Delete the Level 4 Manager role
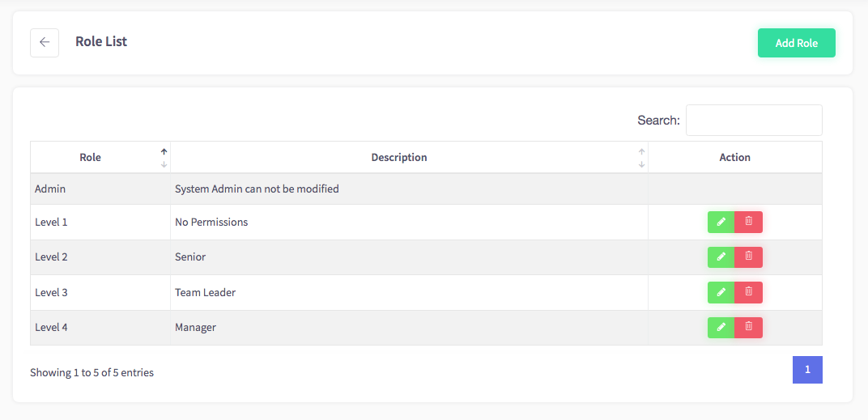Image resolution: width=868 pixels, height=420 pixels. click(x=748, y=328)
